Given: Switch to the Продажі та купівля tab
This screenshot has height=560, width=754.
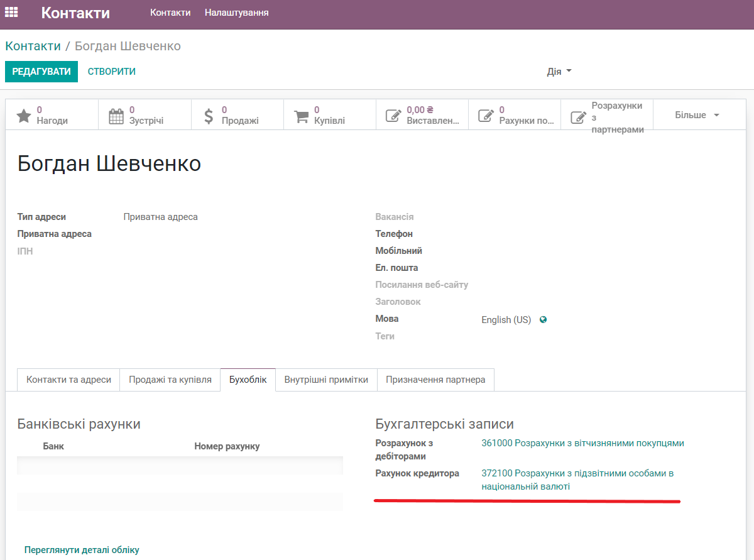Looking at the screenshot, I should click(170, 380).
